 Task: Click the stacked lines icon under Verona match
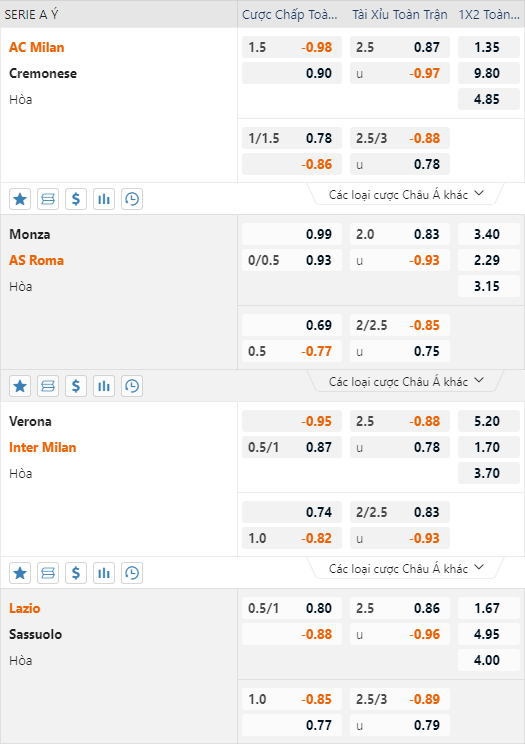coord(48,573)
